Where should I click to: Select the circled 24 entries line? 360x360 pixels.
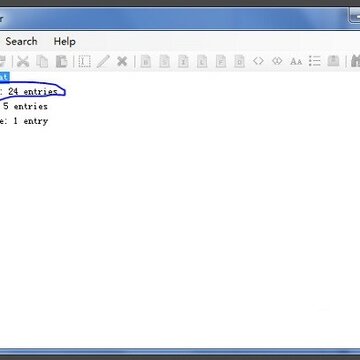pos(29,91)
